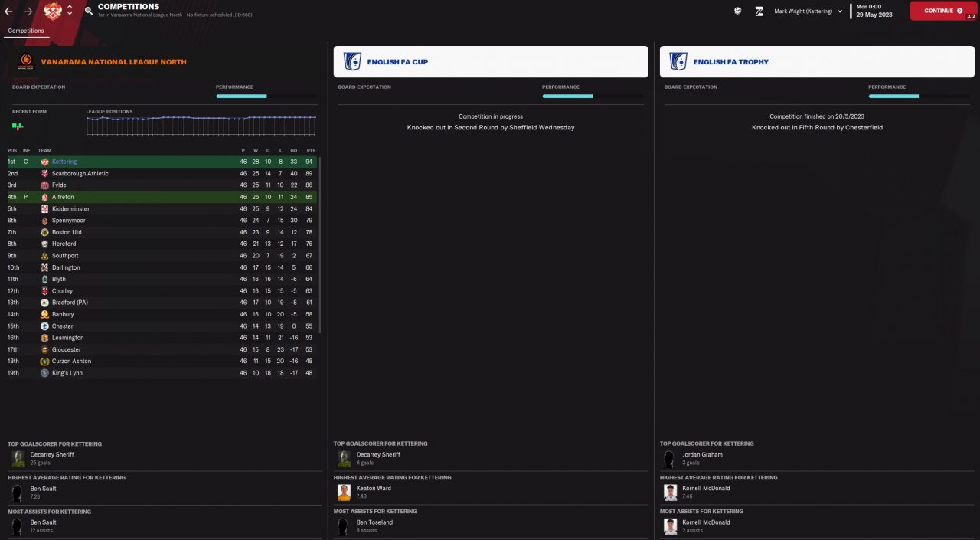
Task: Click Blyth's club badge
Action: [44, 279]
